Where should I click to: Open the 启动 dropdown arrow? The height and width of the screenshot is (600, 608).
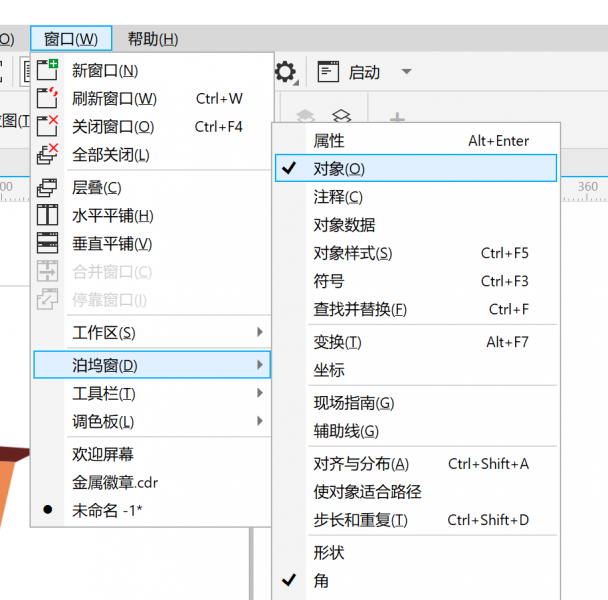tap(406, 72)
